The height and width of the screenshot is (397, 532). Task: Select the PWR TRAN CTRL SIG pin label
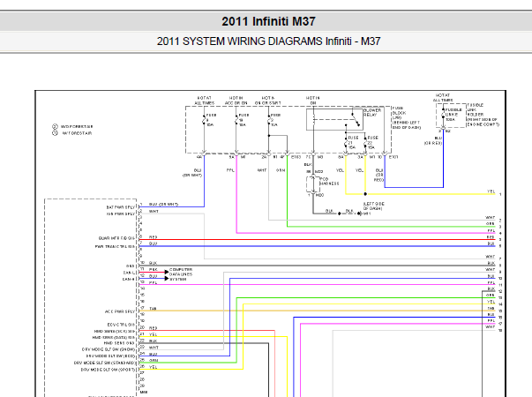click(x=115, y=247)
